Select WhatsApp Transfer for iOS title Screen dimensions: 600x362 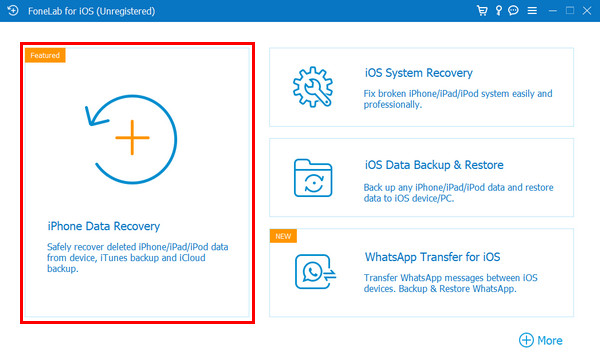[432, 257]
